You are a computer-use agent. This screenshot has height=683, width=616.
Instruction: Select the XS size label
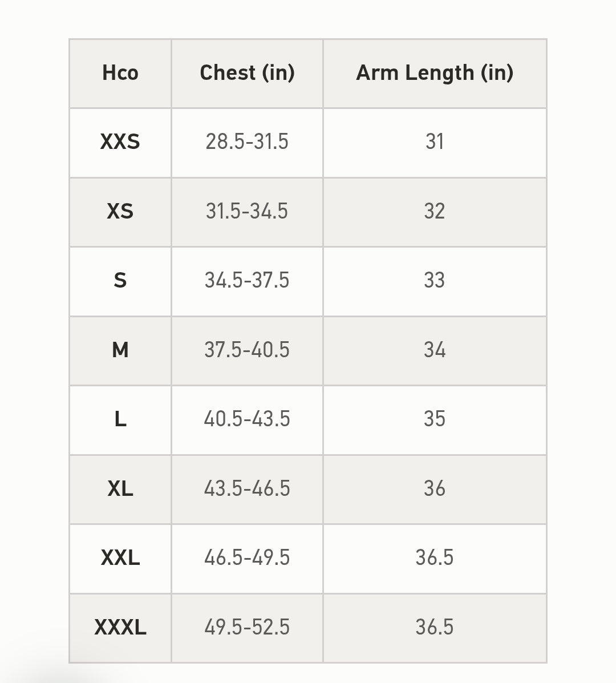(120, 211)
